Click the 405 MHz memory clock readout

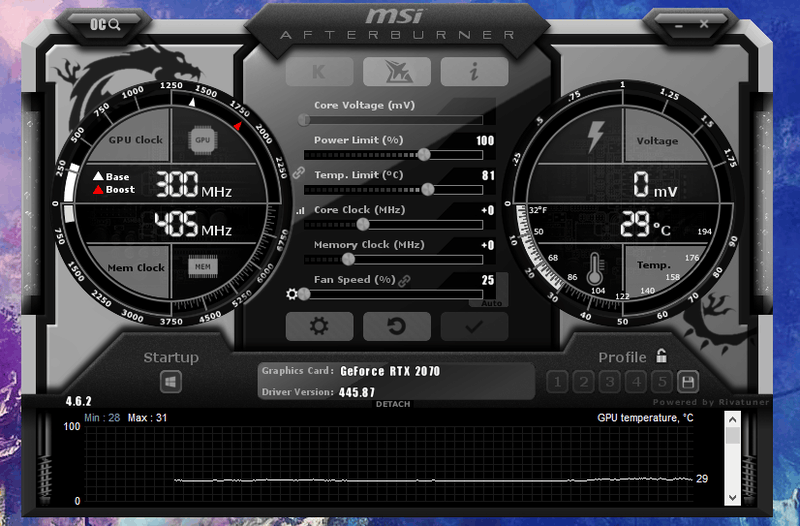(x=193, y=224)
